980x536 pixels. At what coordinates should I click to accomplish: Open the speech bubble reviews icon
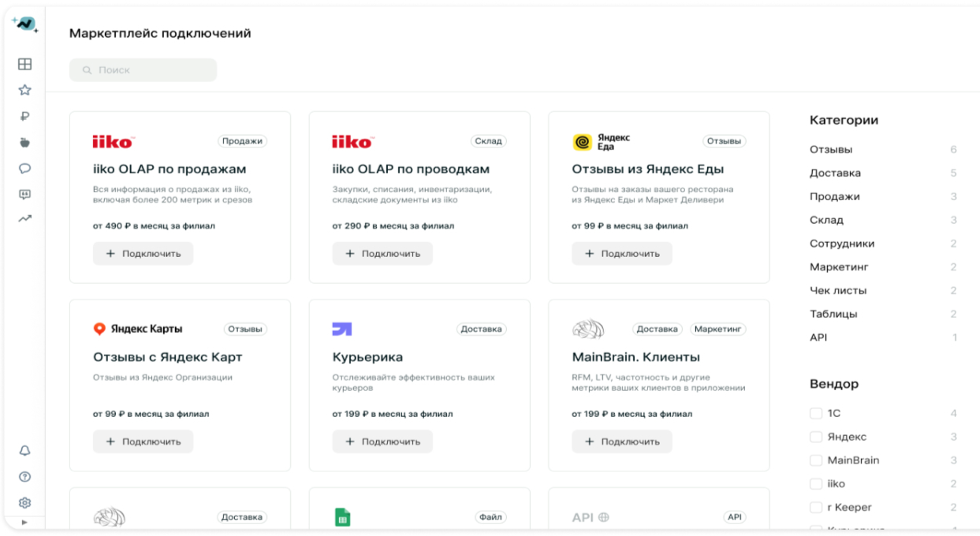pos(25,169)
